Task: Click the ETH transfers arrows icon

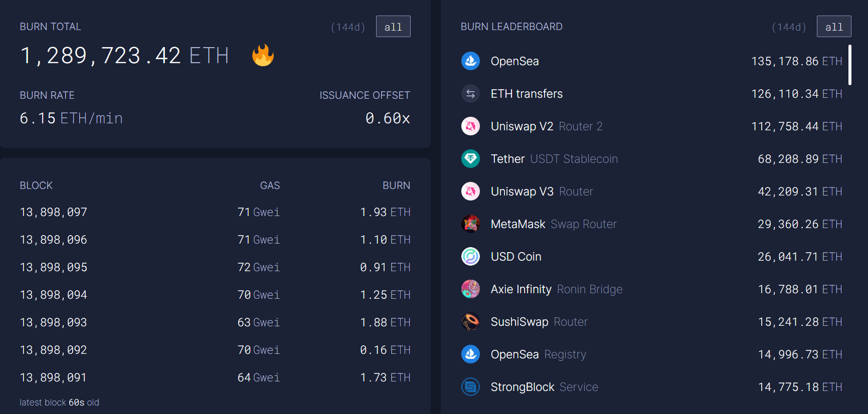Action: [470, 94]
